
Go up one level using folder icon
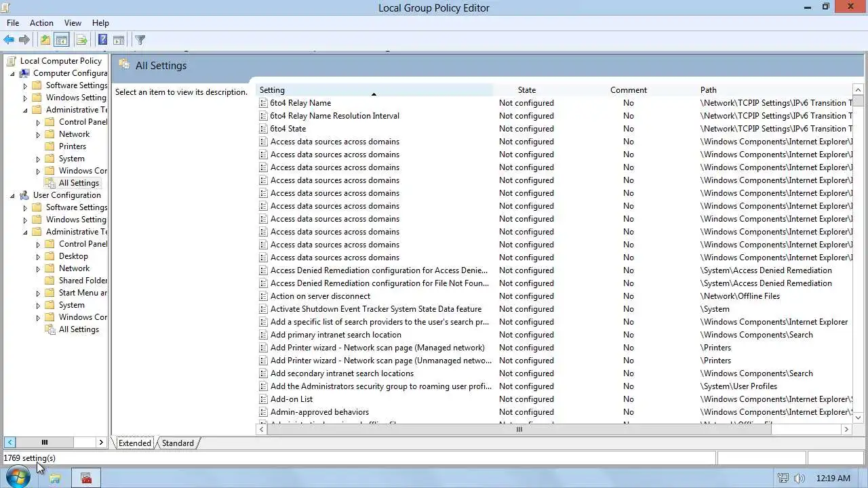tap(45, 40)
